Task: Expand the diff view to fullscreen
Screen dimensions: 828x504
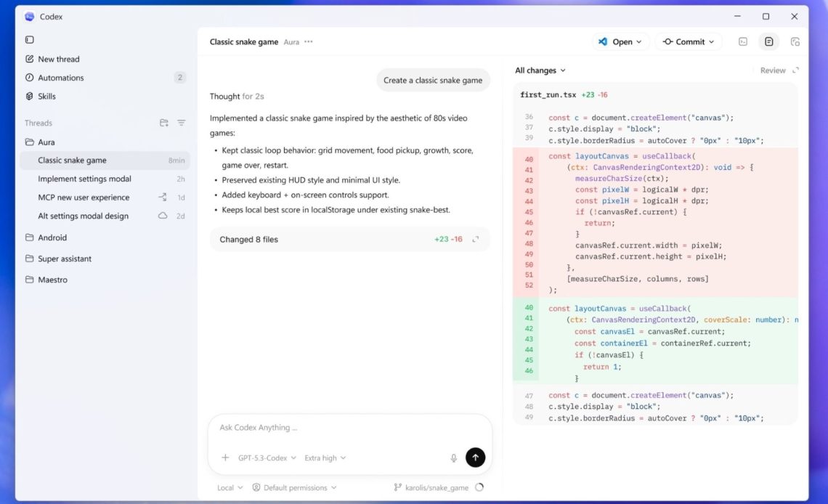Action: (795, 70)
